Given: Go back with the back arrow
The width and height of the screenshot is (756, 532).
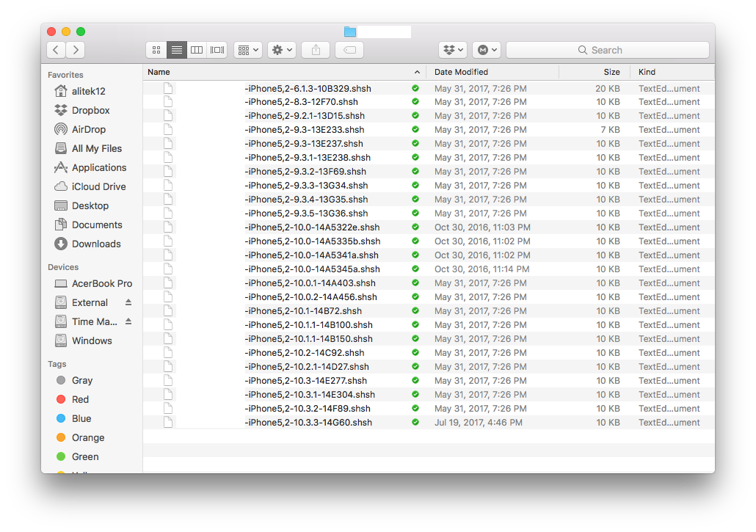Looking at the screenshot, I should pyautogui.click(x=56, y=50).
